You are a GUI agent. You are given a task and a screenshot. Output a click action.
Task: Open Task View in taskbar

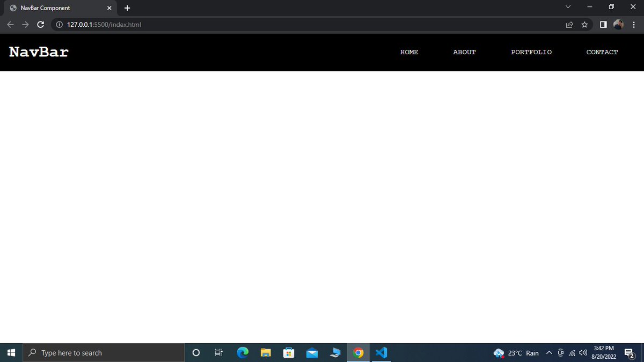coord(218,353)
